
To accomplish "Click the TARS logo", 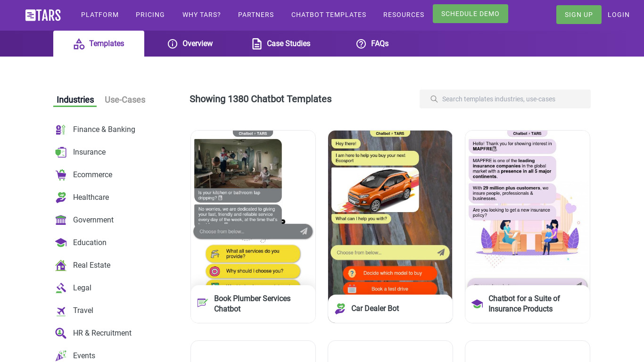I will click(43, 15).
